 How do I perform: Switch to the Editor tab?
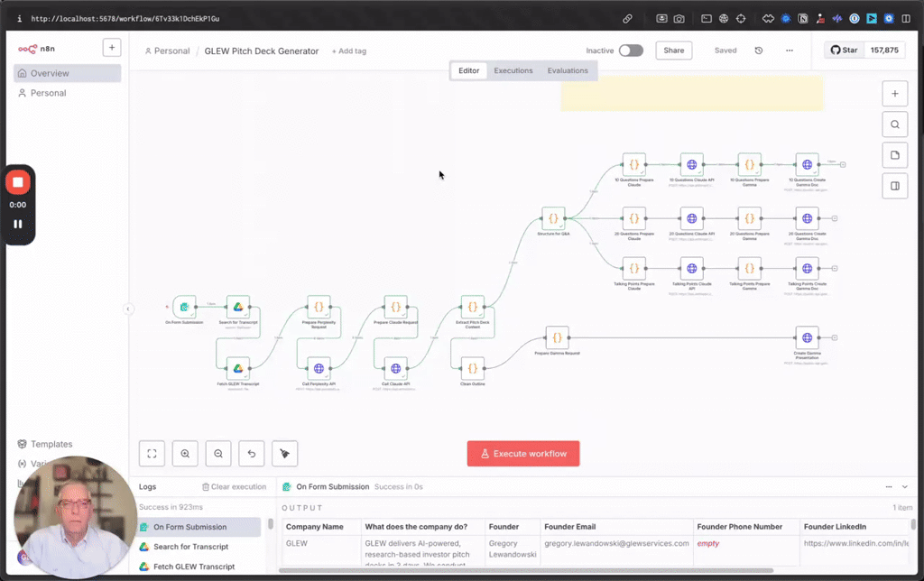pyautogui.click(x=469, y=70)
